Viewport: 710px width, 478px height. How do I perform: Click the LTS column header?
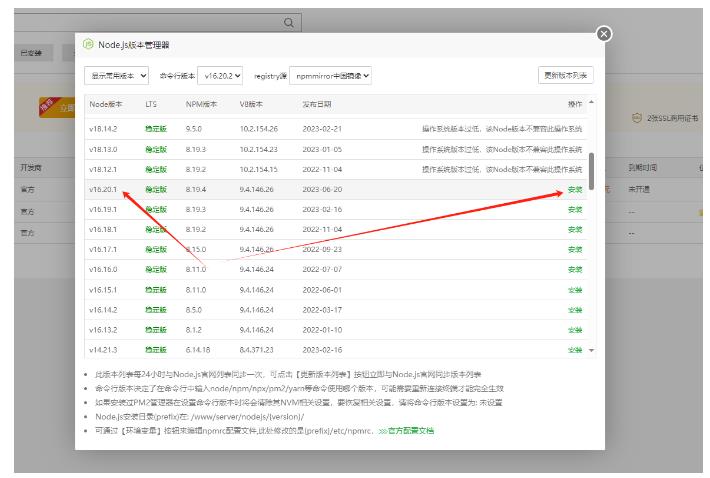click(x=151, y=104)
